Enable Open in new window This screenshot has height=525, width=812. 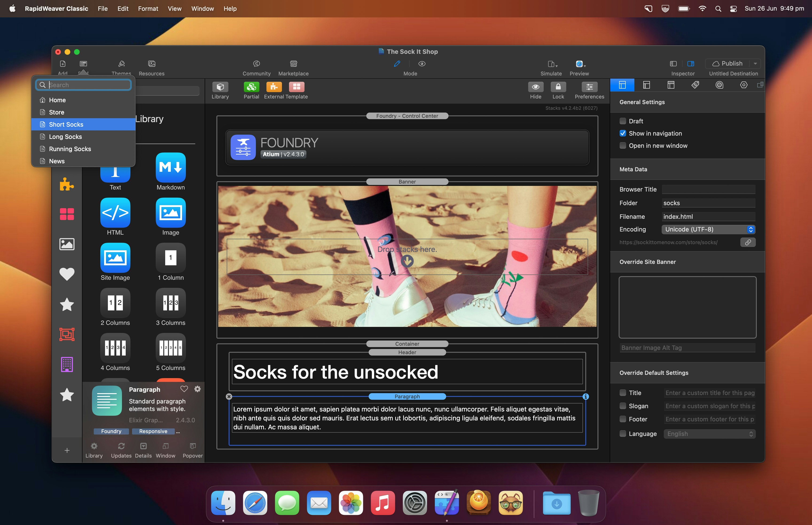[x=623, y=145]
